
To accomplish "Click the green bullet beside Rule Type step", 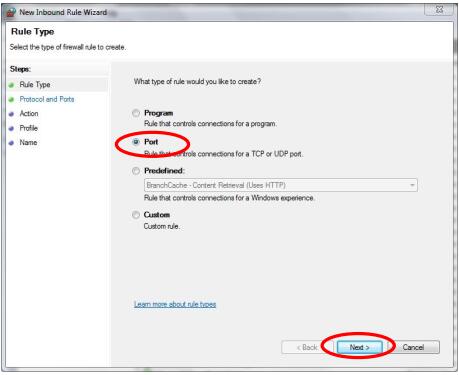I will tap(12, 85).
